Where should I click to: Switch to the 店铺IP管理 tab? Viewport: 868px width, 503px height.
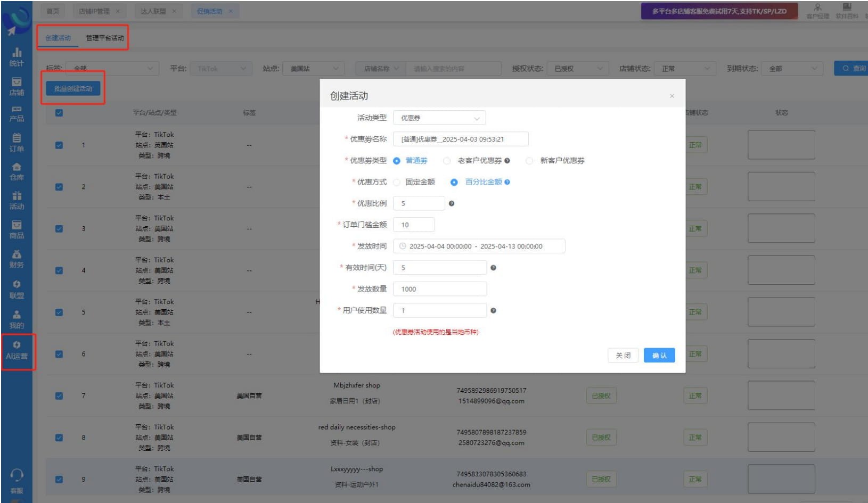[94, 11]
